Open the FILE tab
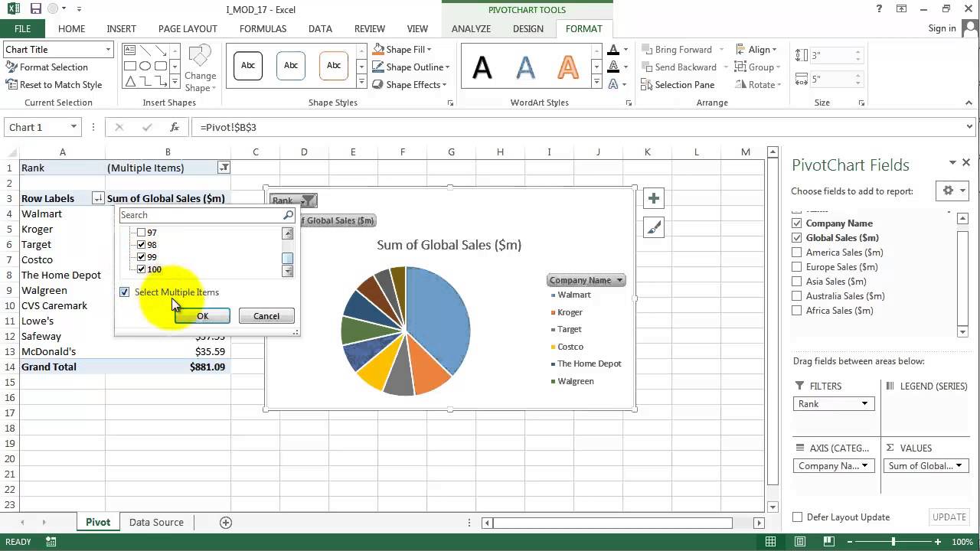This screenshot has height=551, width=980. [23, 28]
